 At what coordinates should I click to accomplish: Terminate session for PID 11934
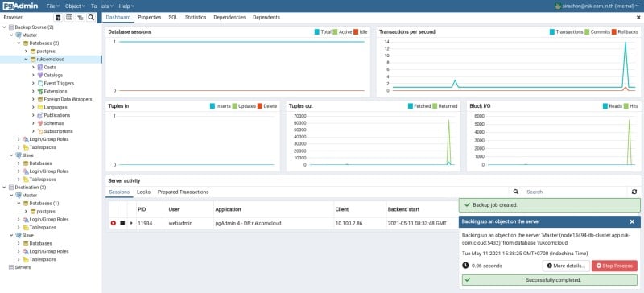point(114,223)
